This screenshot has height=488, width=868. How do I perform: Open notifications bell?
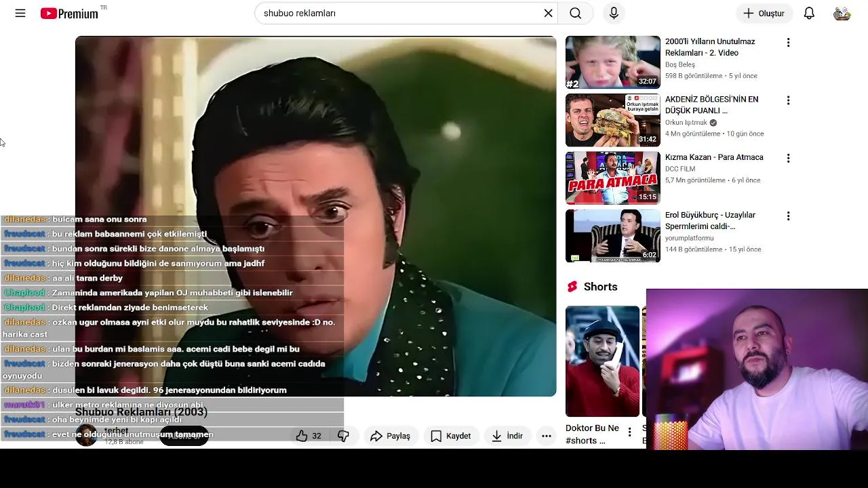pos(809,13)
